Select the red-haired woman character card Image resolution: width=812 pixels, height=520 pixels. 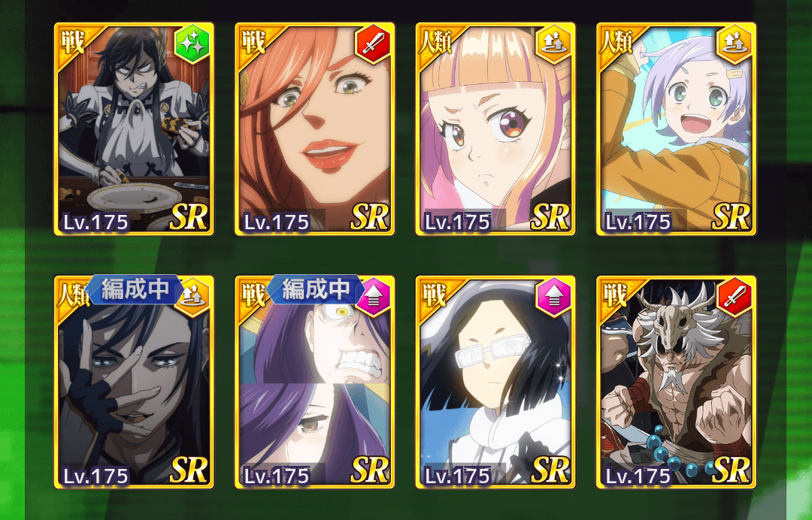(x=315, y=128)
